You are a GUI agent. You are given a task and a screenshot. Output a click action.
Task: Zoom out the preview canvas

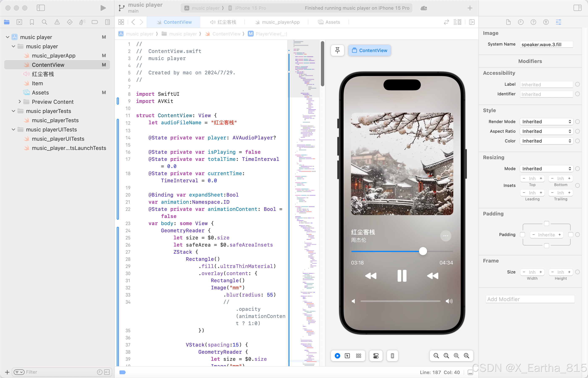pyautogui.click(x=436, y=356)
